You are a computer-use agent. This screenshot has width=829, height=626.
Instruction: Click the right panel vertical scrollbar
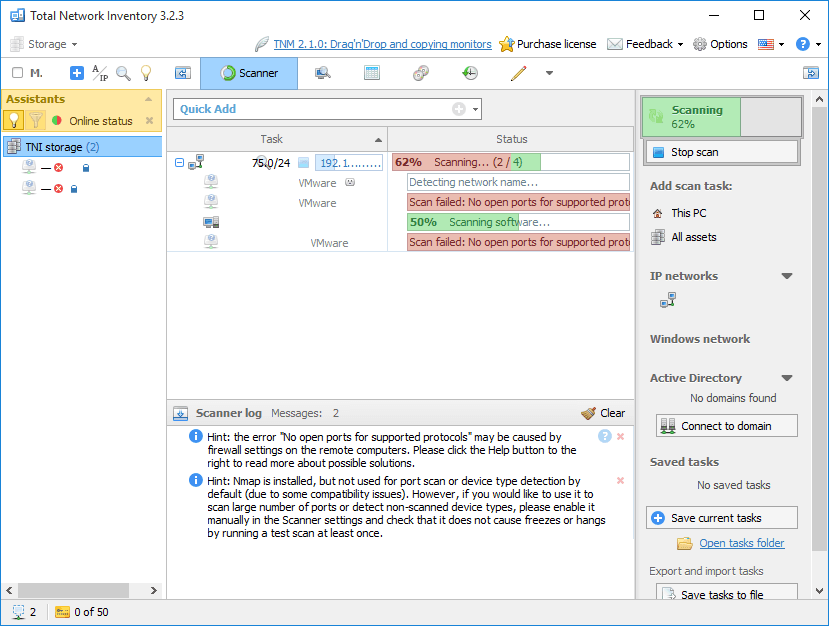[819, 328]
